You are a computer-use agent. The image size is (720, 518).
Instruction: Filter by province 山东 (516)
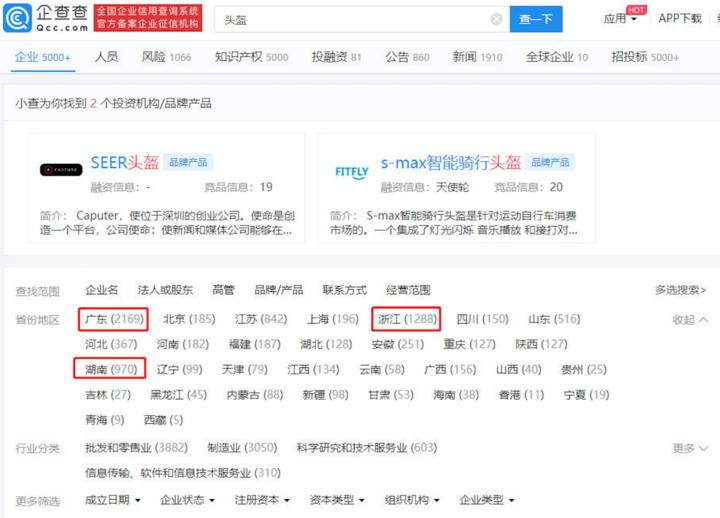click(x=554, y=319)
